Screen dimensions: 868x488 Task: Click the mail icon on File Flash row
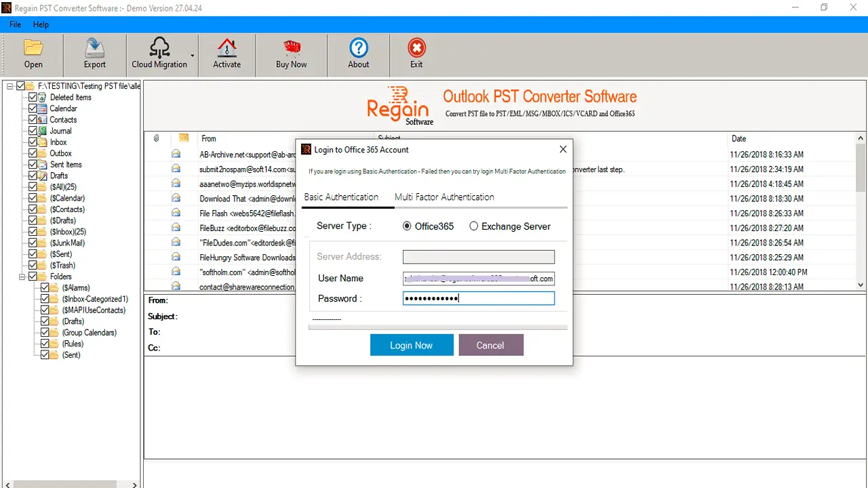[x=176, y=213]
